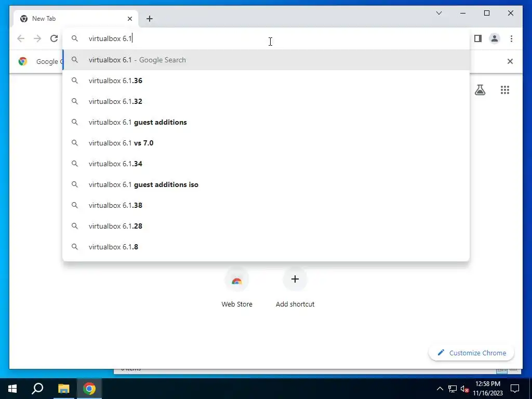Select 'virtualbox 6.1 - Google Search' suggestion
The height and width of the screenshot is (399, 532).
click(266, 60)
